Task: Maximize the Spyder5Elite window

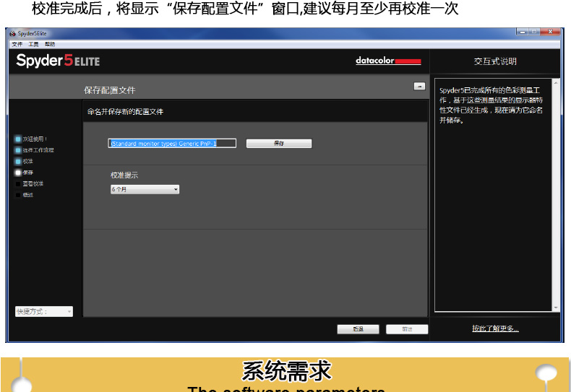Action: click(x=534, y=32)
